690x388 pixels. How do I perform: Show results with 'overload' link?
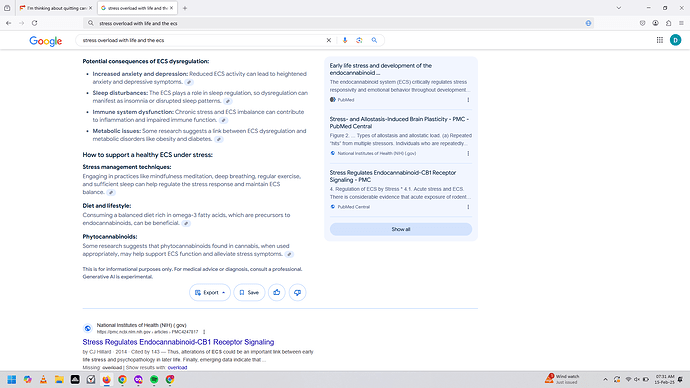point(177,368)
